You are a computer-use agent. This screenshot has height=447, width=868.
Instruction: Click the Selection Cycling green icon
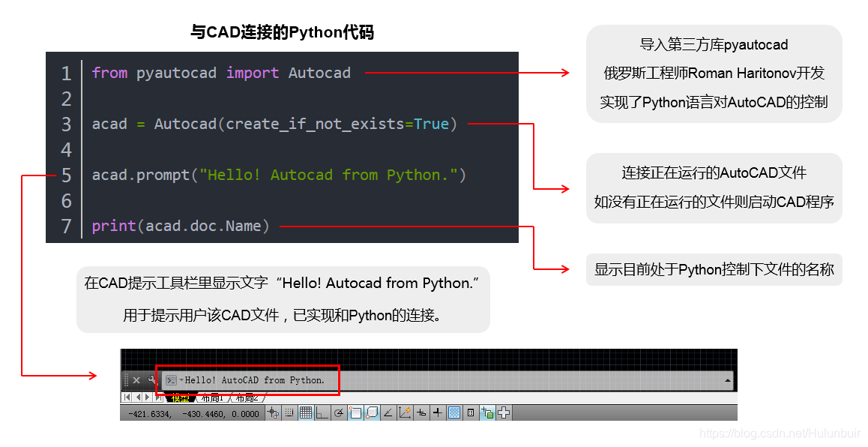coord(488,412)
